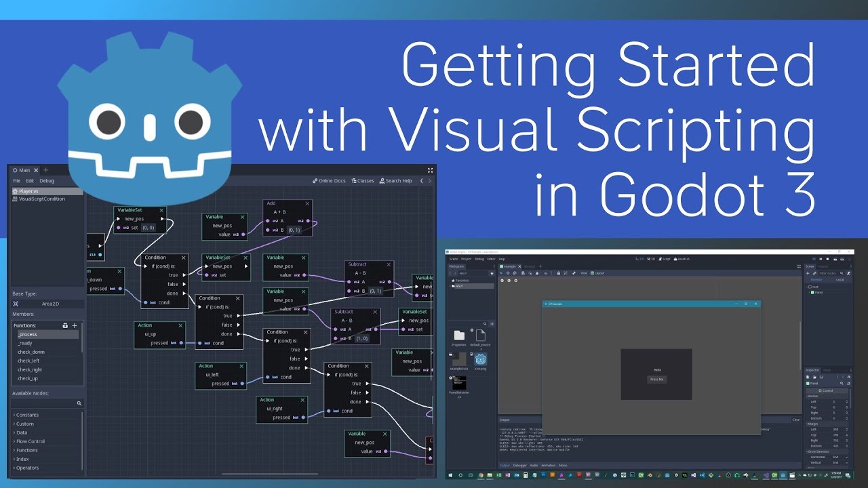Add a new function with the plus icon
The height and width of the screenshot is (488, 868).
(x=75, y=326)
